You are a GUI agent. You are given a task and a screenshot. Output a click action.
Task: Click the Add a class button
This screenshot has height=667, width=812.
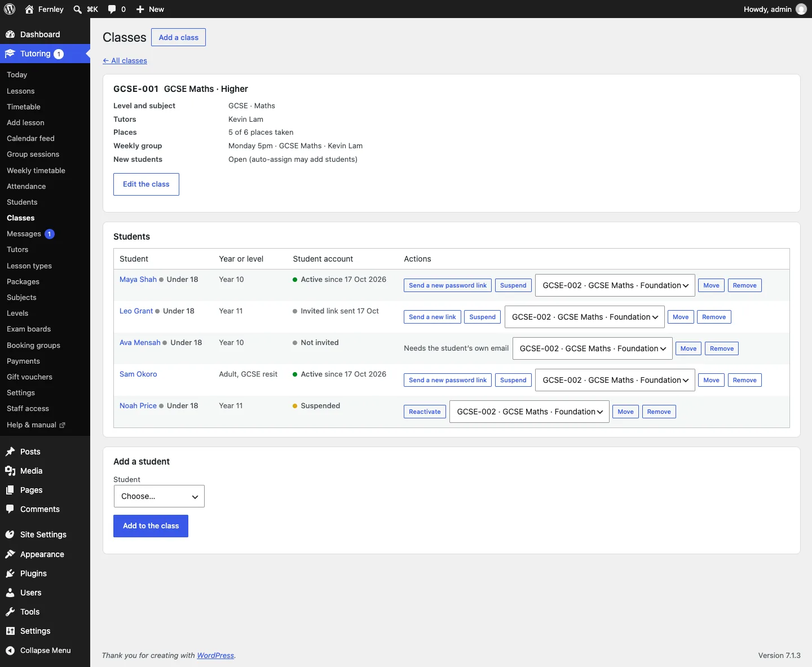point(179,37)
